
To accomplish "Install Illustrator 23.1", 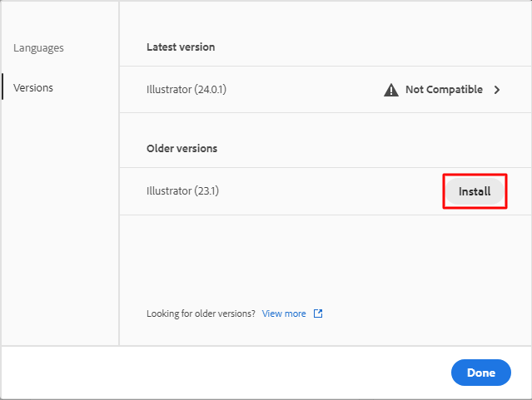I will tap(474, 191).
